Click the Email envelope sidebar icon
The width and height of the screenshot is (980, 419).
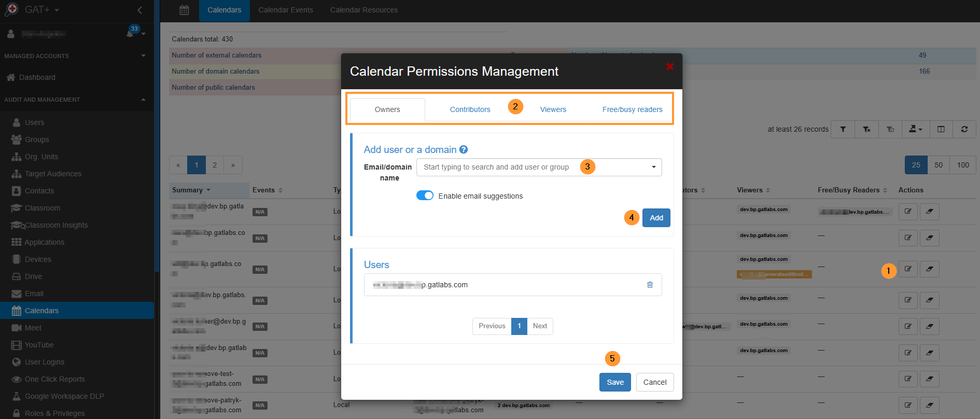coord(17,294)
